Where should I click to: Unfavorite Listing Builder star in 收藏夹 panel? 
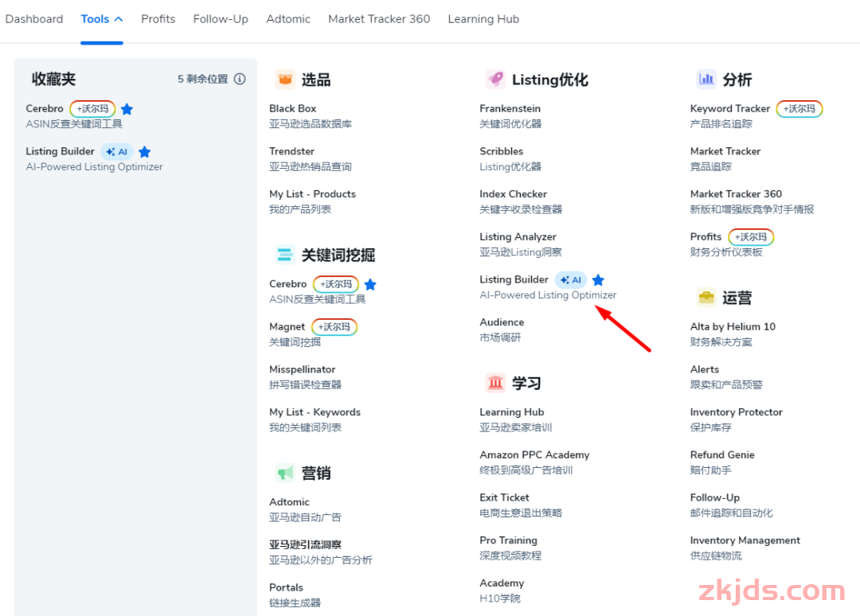(x=145, y=152)
